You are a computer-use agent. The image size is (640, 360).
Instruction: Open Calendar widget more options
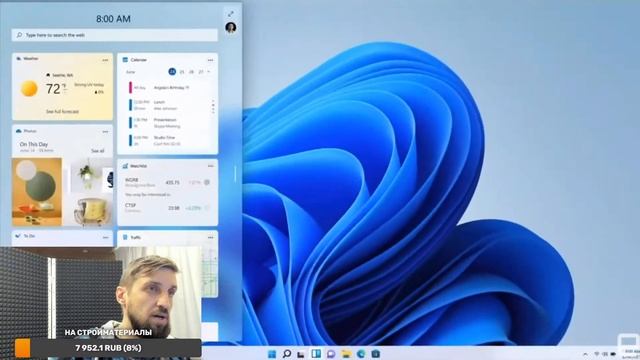tap(210, 60)
